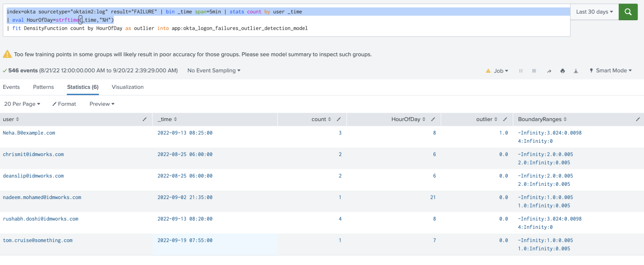Click count value 3 for Neha.B
644x265 pixels.
340,133
